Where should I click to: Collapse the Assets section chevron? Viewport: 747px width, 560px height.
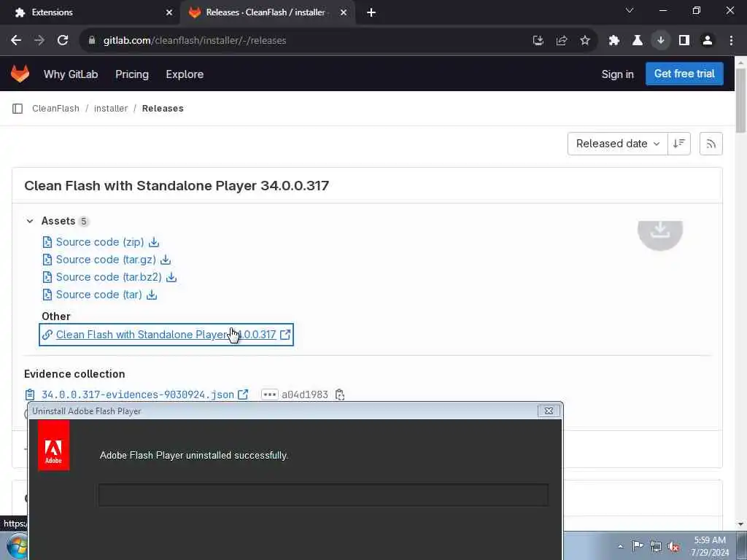point(30,221)
